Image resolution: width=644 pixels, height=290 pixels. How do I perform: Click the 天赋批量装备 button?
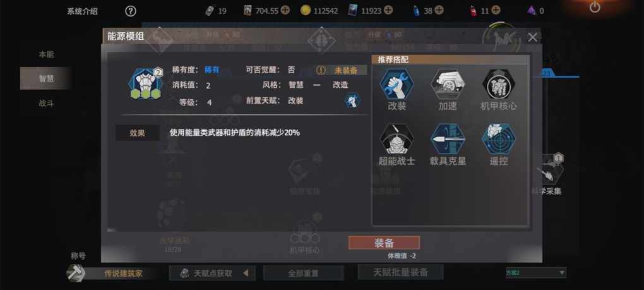tap(400, 272)
